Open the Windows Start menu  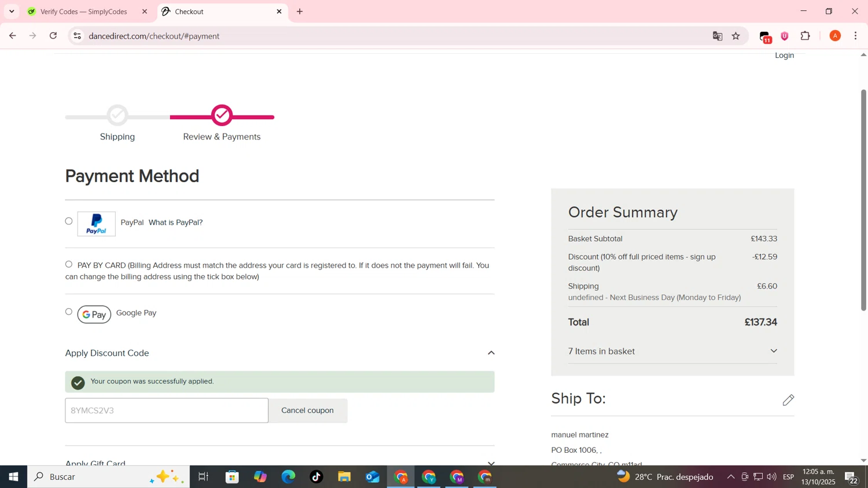tap(13, 477)
